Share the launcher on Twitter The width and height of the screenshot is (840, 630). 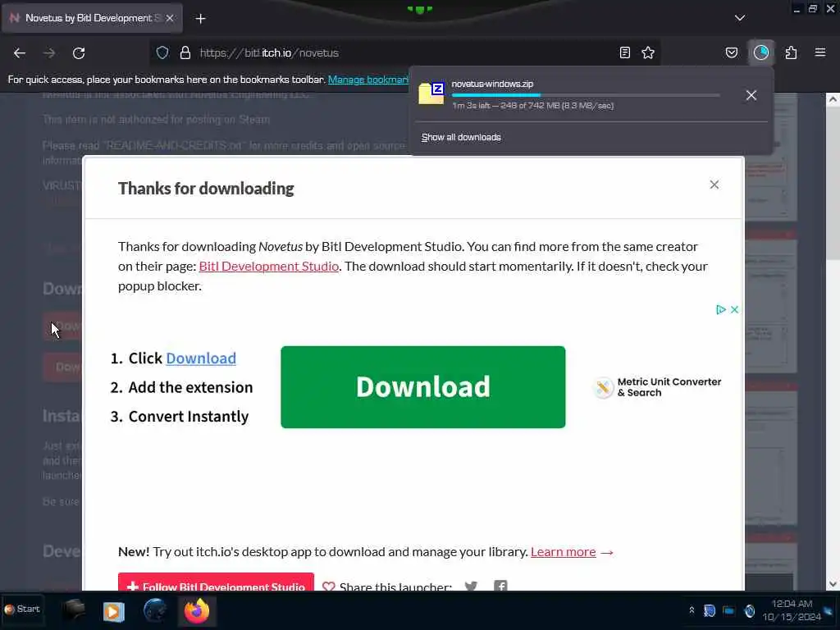pos(471,586)
